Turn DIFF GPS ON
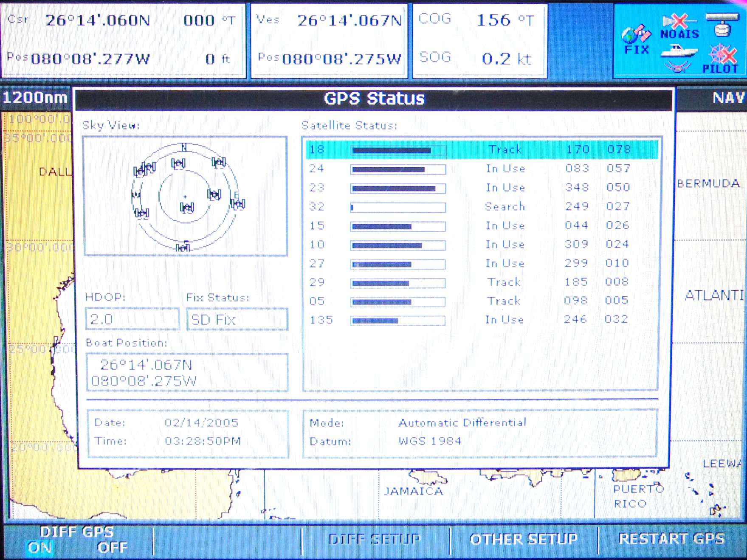Image resolution: width=747 pixels, height=560 pixels. 39,547
